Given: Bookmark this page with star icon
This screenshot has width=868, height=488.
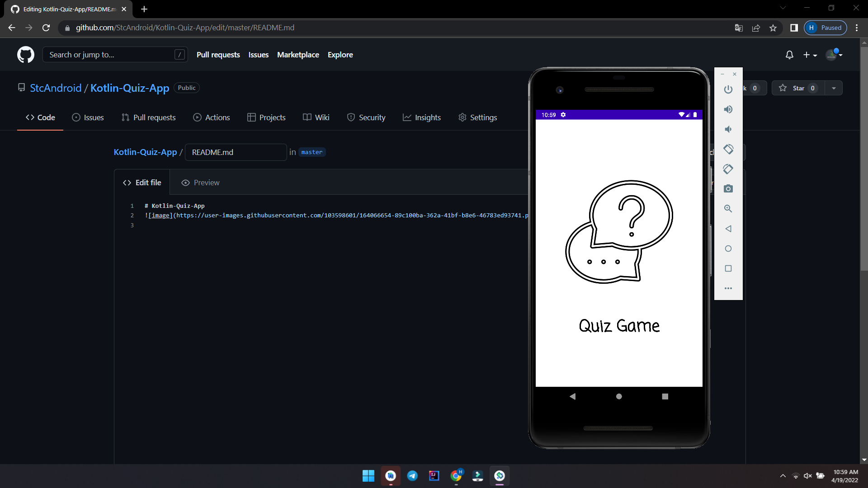Looking at the screenshot, I should 773,28.
